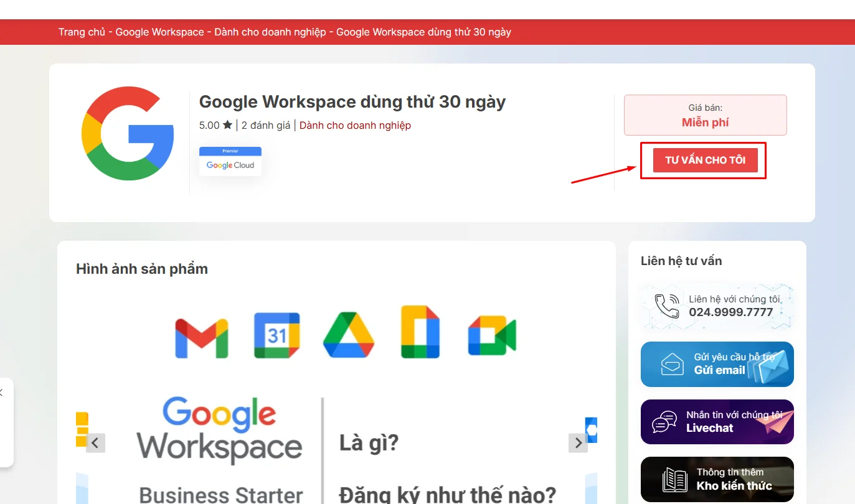Open Google Workspace breadcrumb link
This screenshot has width=855, height=504.
point(159,32)
